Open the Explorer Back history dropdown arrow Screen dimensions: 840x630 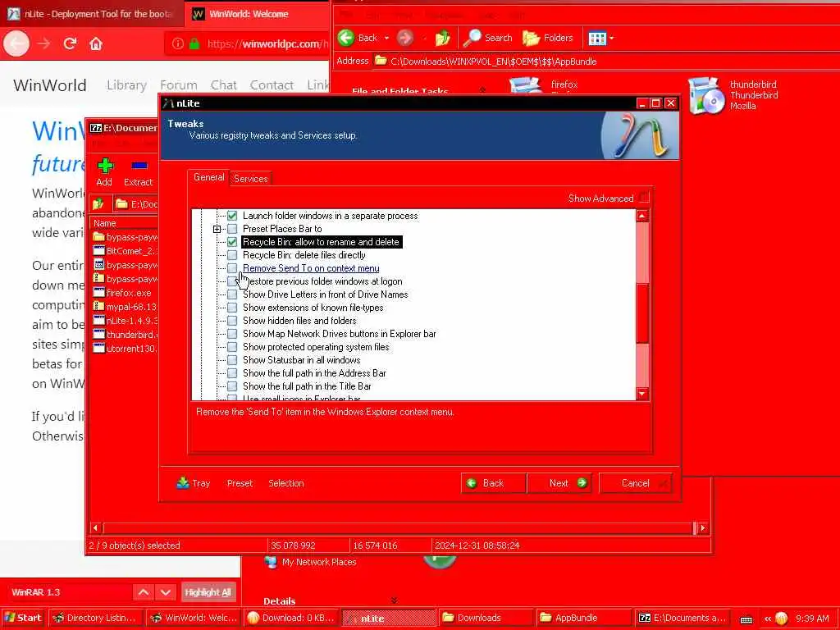click(x=386, y=38)
